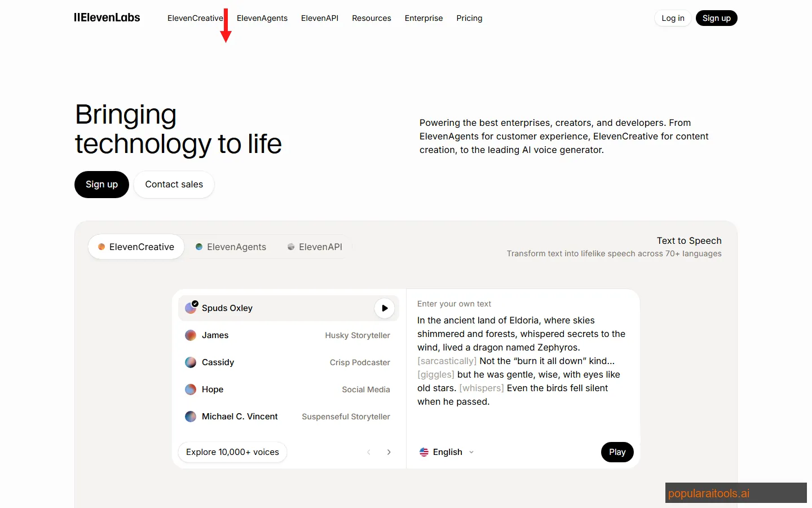Viewport: 812px width, 508px height.
Task: Click Michael C. Vincent's avatar icon
Action: (191, 417)
